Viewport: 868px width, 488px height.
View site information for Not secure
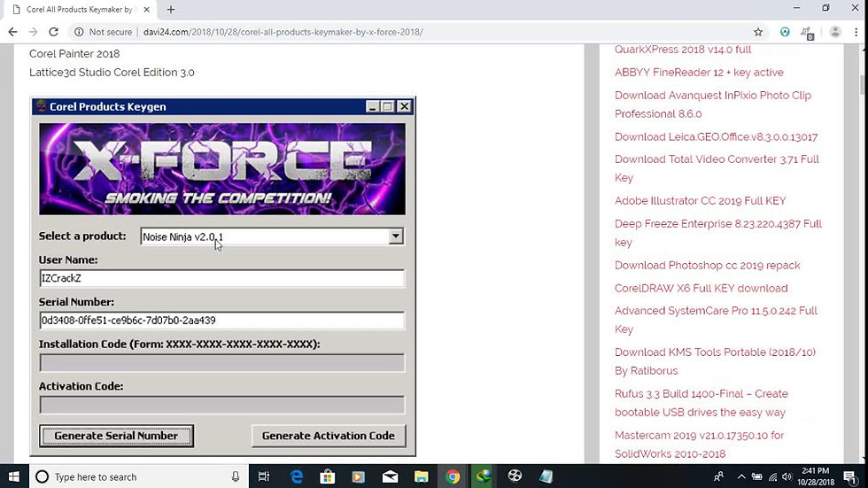pos(103,32)
